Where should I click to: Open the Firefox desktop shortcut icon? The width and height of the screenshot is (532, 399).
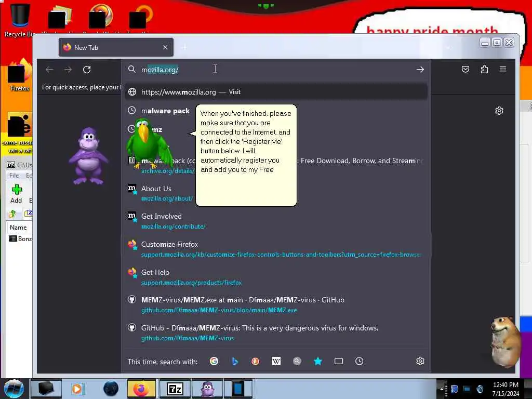(20, 75)
